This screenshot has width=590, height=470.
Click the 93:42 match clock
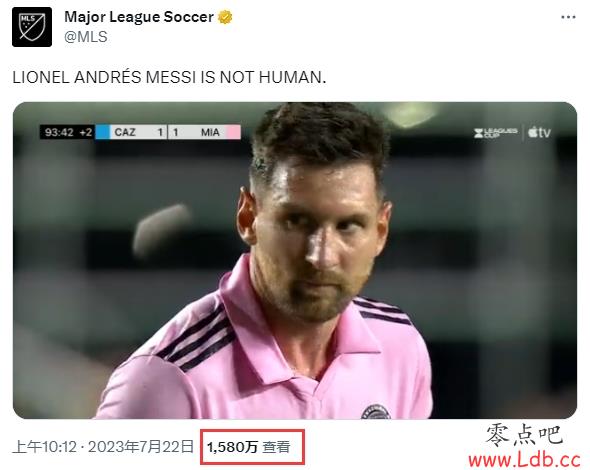[x=59, y=132]
